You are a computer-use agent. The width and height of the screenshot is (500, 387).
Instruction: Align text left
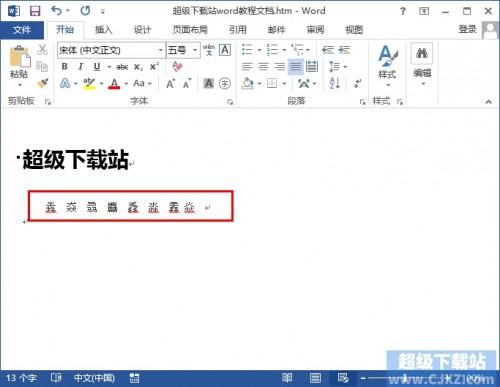(247, 66)
